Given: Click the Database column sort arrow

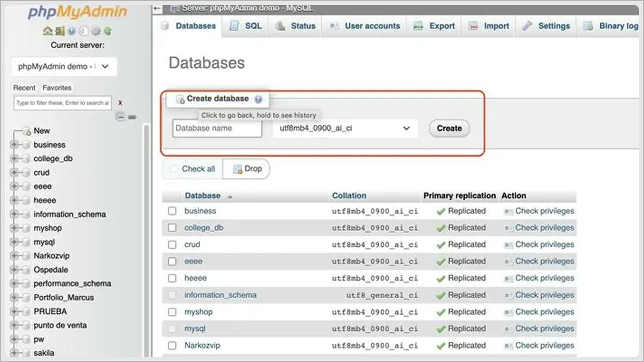Looking at the screenshot, I should point(230,196).
